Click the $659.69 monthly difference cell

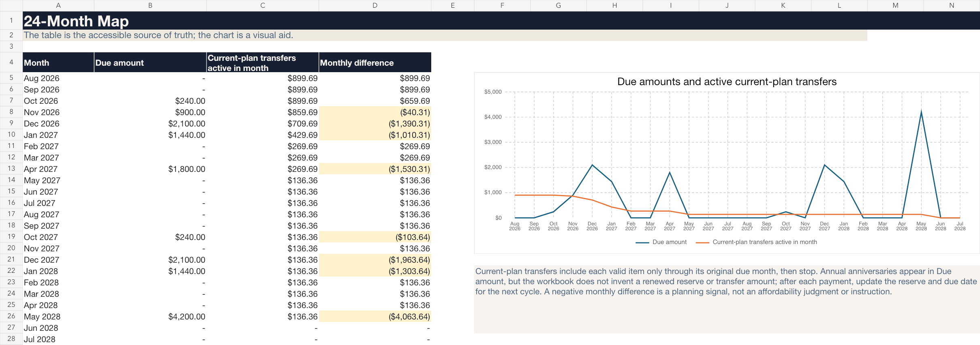pos(375,101)
